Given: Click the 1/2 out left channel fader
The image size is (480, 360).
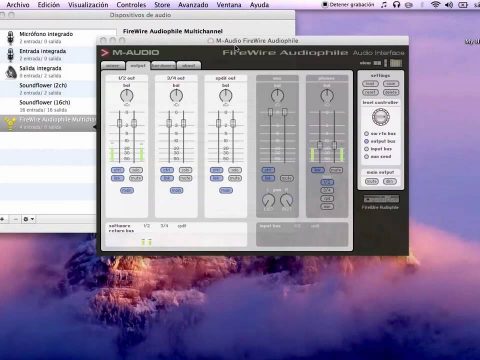Looking at the screenshot, I should coord(119,123).
